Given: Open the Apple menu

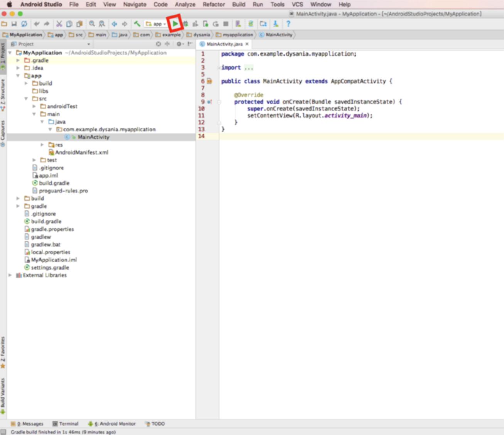Looking at the screenshot, I should coord(9,4).
